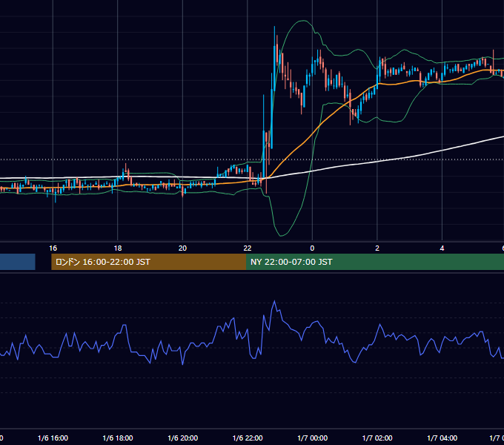Viewport: 504px width, 445px height.
Task: Click the 16 hour label on price chart axis
Action: (x=53, y=248)
